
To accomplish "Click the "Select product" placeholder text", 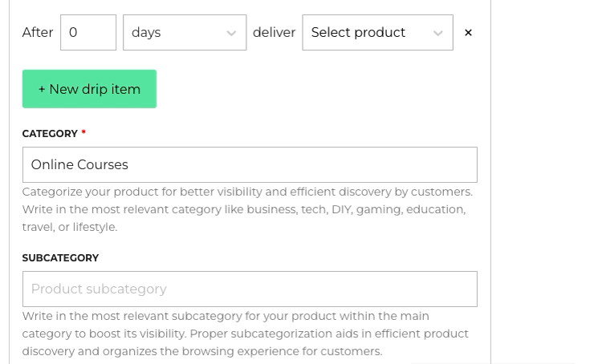I will pos(358,33).
